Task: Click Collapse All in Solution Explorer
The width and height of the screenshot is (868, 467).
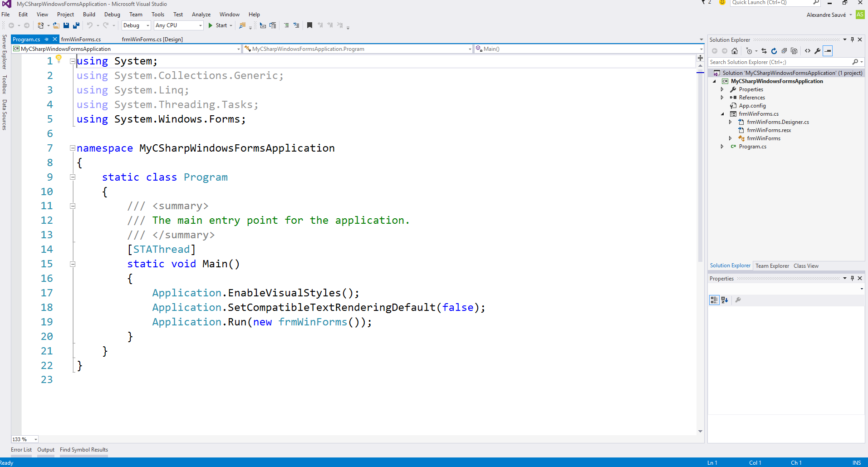Action: [784, 51]
